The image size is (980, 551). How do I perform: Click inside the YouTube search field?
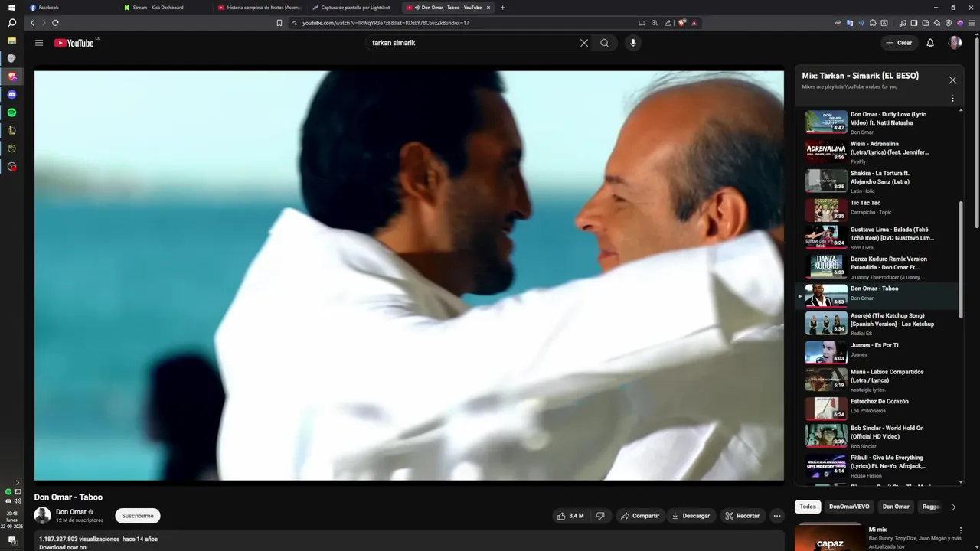[471, 43]
